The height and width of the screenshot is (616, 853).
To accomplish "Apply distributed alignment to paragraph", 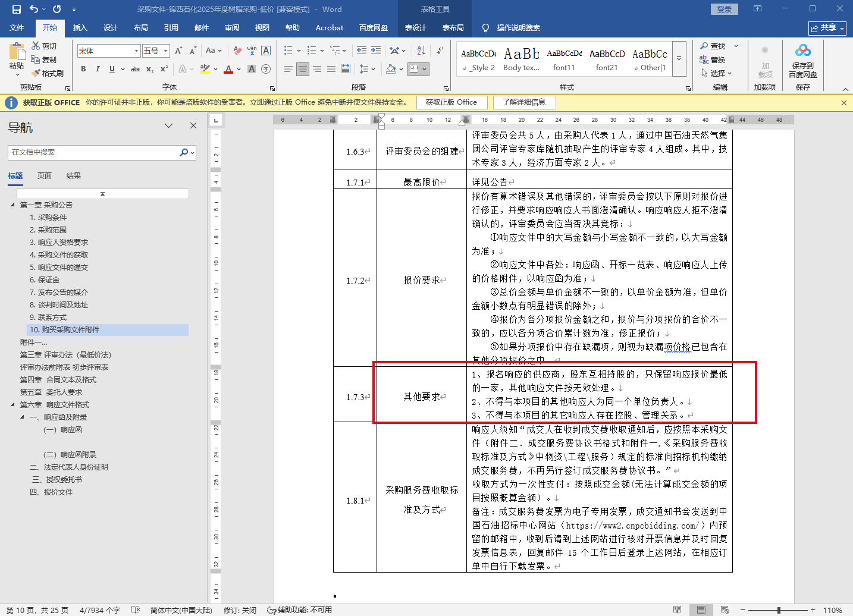I will [346, 69].
